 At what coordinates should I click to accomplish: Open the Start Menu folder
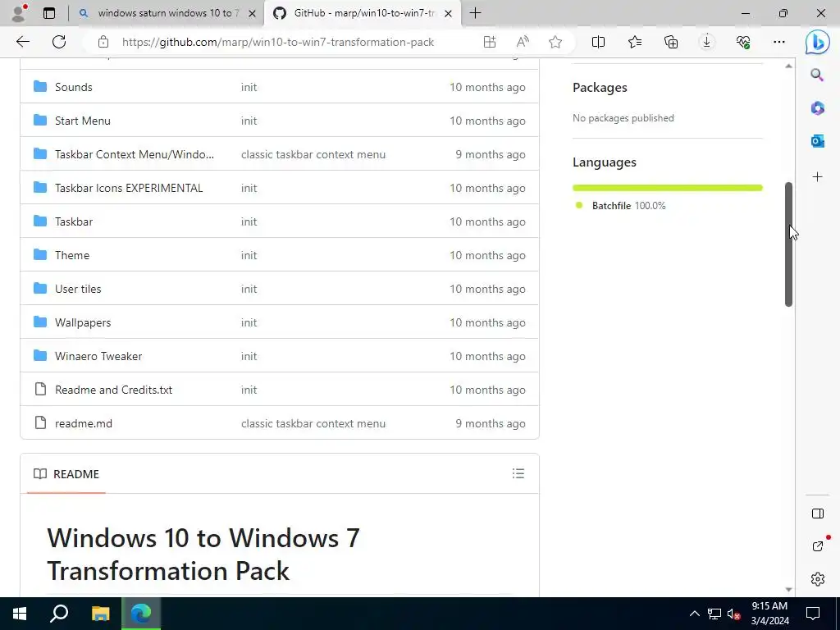[x=83, y=121]
